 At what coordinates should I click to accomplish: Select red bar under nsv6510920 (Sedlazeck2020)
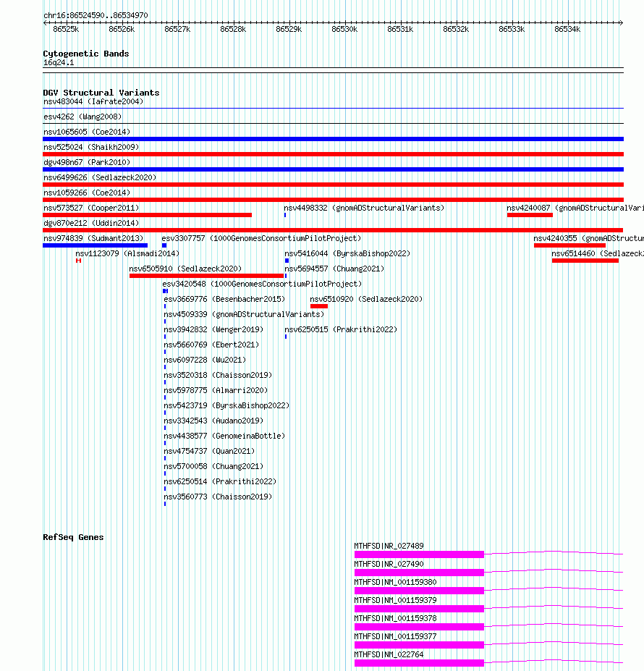[319, 306]
